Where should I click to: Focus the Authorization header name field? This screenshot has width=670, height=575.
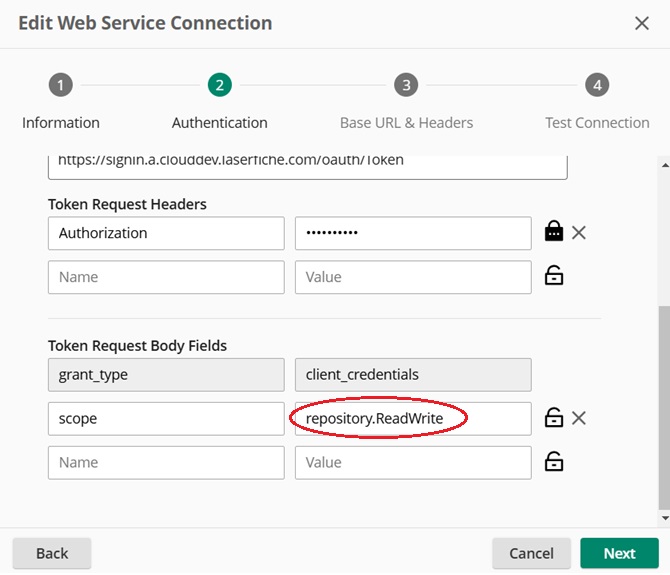coord(166,233)
